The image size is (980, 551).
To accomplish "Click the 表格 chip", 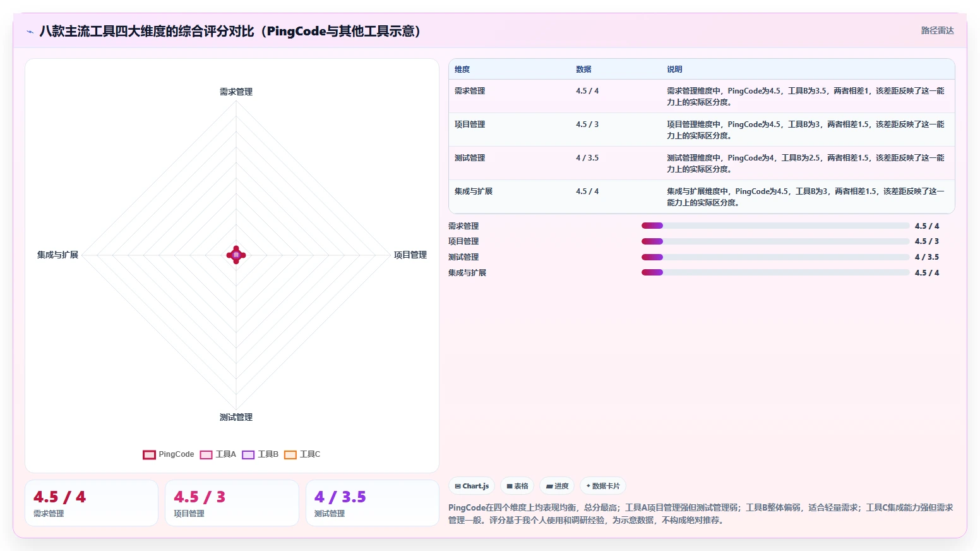I will pyautogui.click(x=517, y=486).
